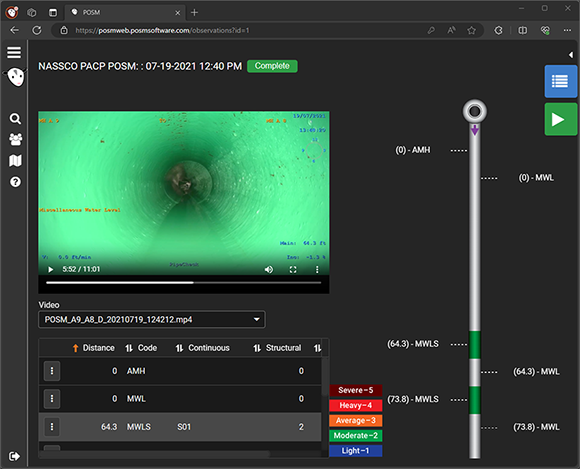Click the Heavy-4 legend swatch
This screenshot has width=580, height=469.
(x=355, y=405)
